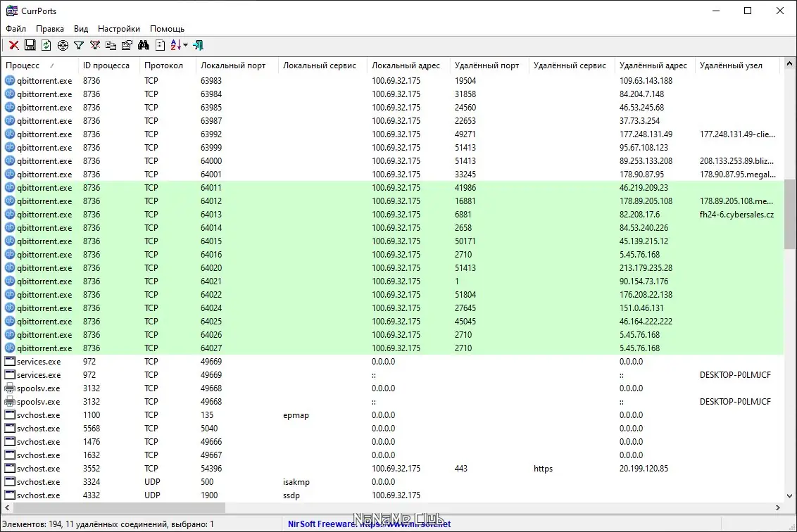Open the Помощь menu
Screen dimensions: 797x532
[x=168, y=29]
